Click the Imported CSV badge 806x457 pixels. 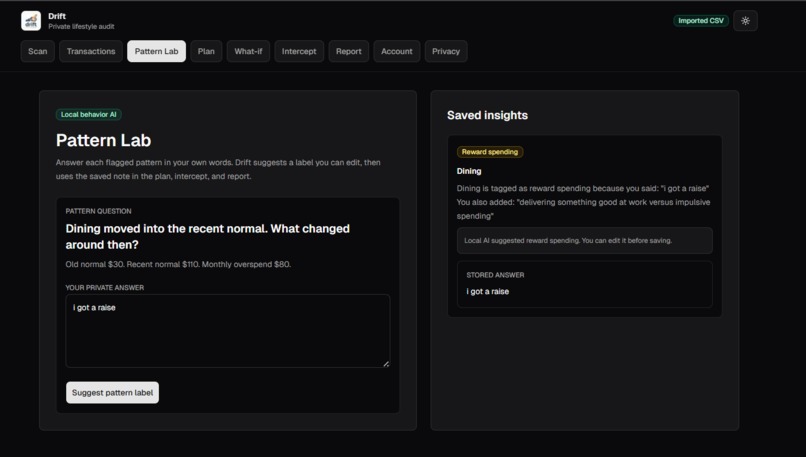701,21
